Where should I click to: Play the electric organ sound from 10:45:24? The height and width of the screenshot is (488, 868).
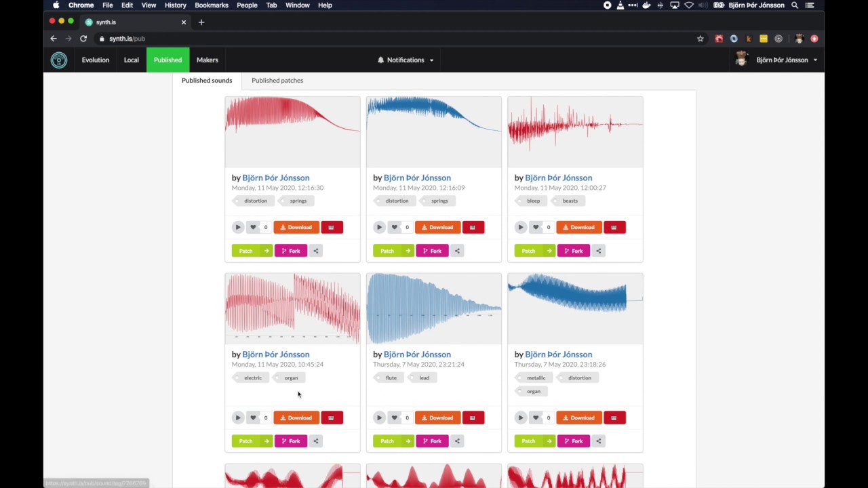tap(238, 418)
